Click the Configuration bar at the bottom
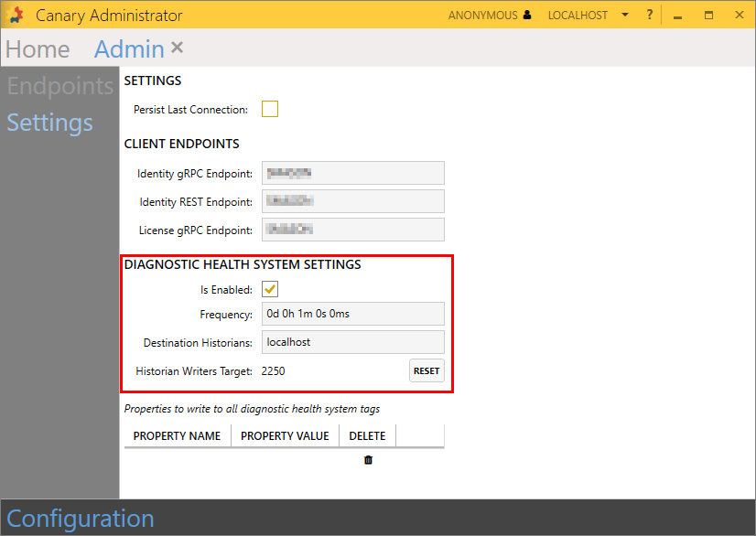 (x=378, y=518)
